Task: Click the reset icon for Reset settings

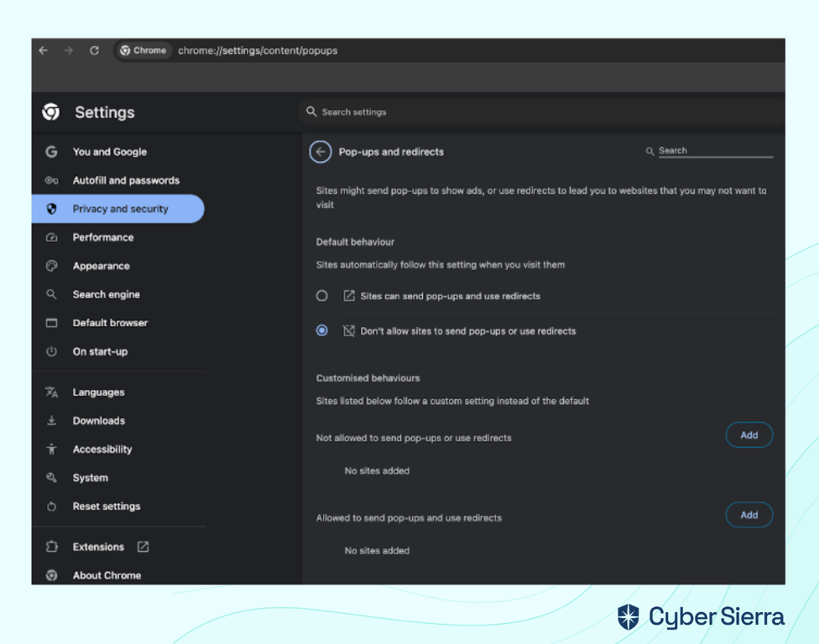Action: tap(51, 506)
